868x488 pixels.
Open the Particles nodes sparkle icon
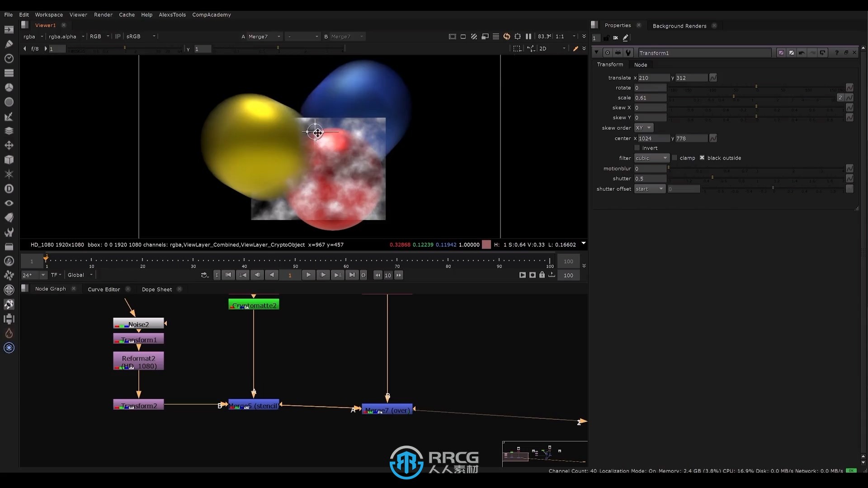pos(9,174)
